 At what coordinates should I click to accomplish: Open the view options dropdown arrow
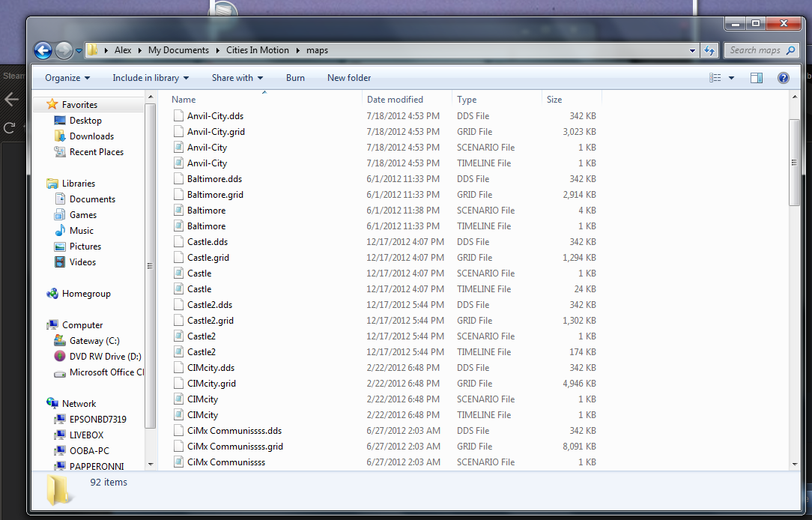click(x=731, y=78)
